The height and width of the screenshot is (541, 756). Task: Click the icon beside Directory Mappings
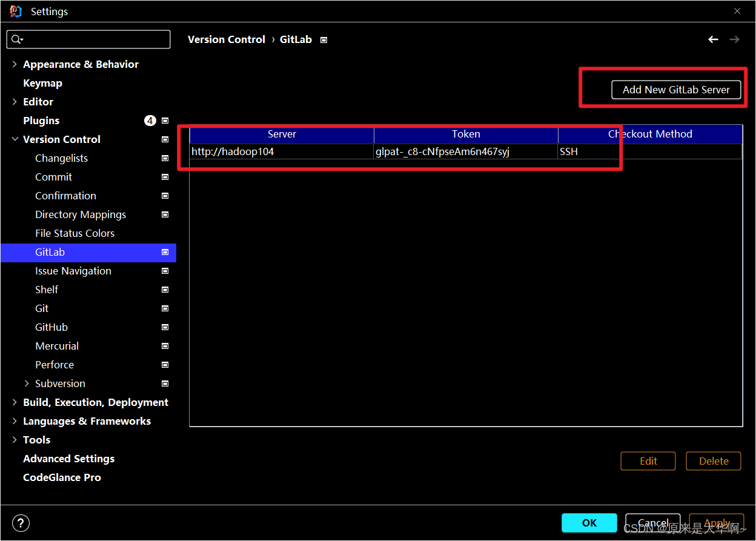point(164,214)
